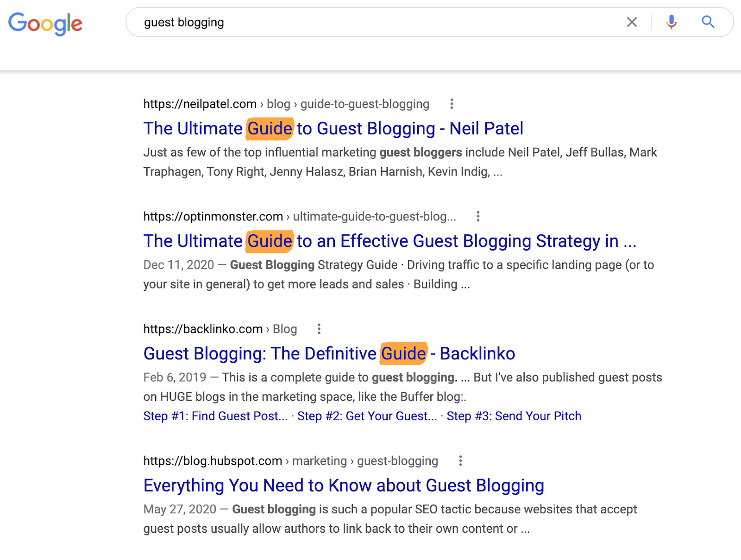The width and height of the screenshot is (741, 560).
Task: Open The Ultimate Guide to Guest Blogging - Neil Patel
Action: click(x=333, y=128)
